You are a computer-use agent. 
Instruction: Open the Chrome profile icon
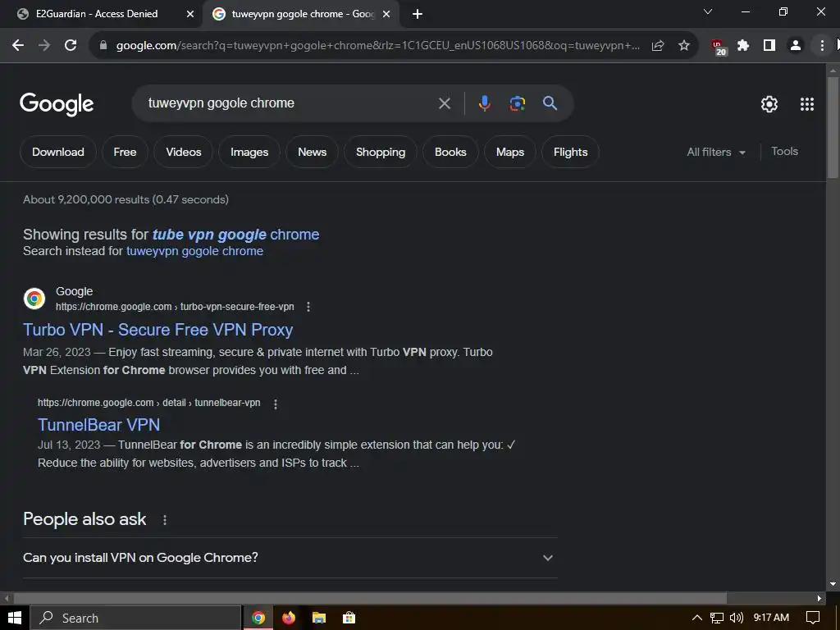pos(796,46)
